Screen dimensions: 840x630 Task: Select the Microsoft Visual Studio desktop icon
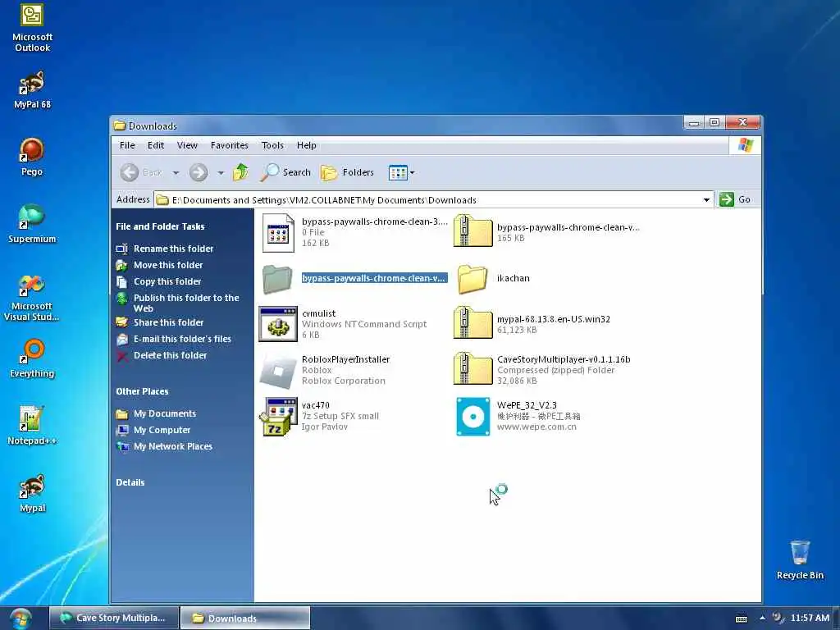click(x=32, y=297)
